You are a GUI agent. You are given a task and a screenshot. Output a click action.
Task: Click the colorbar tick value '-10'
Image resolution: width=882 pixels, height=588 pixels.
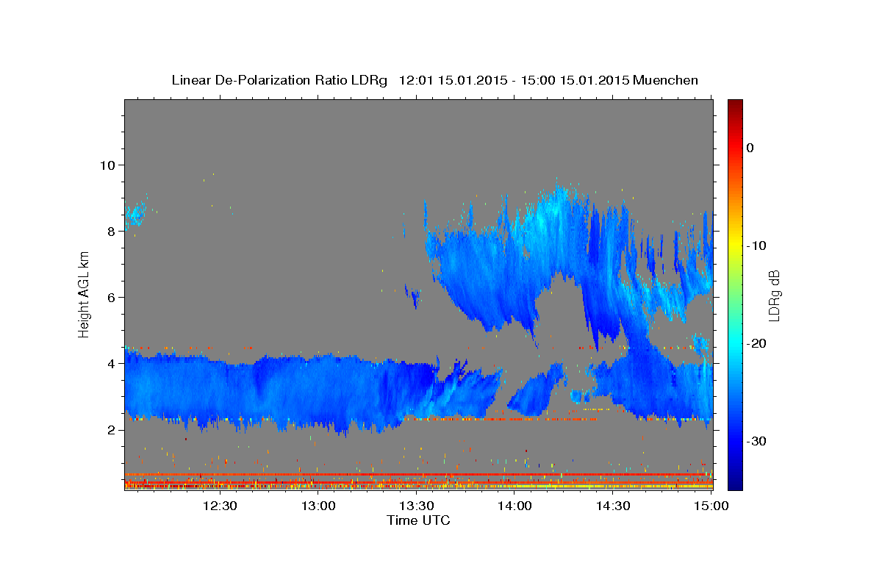757,245
